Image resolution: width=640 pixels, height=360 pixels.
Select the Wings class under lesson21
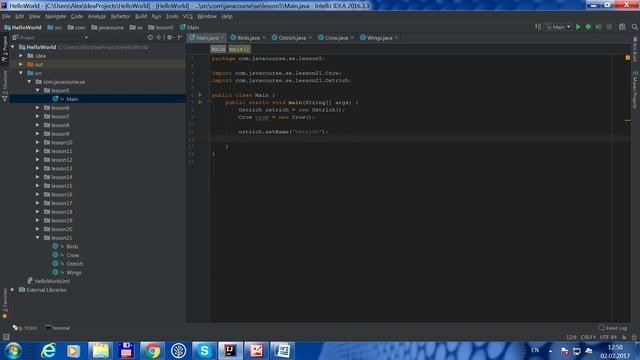[74, 272]
